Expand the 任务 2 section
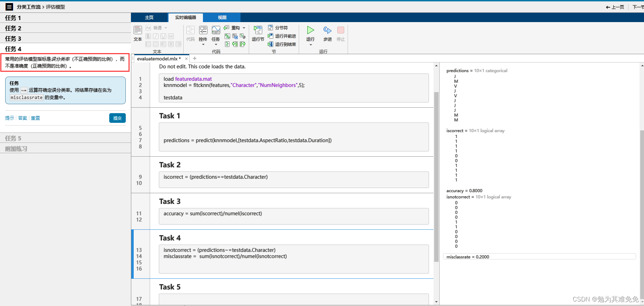 [65, 28]
